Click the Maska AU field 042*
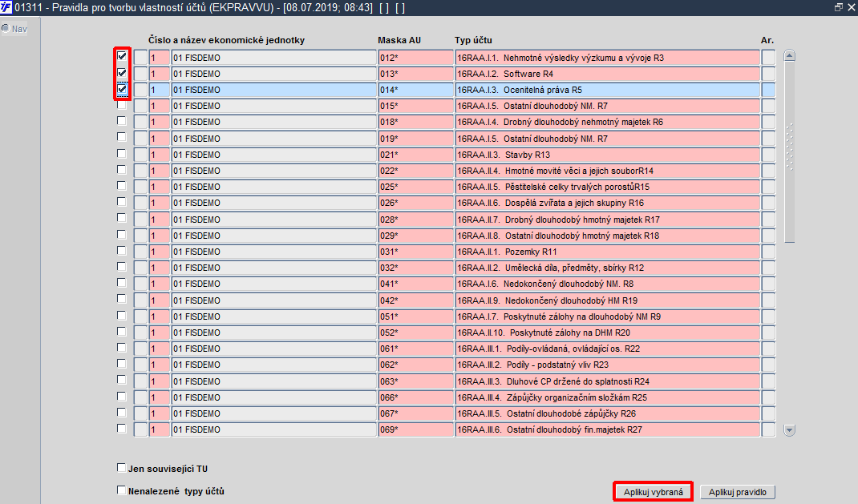Viewport: 858px width, 504px height. point(415,300)
